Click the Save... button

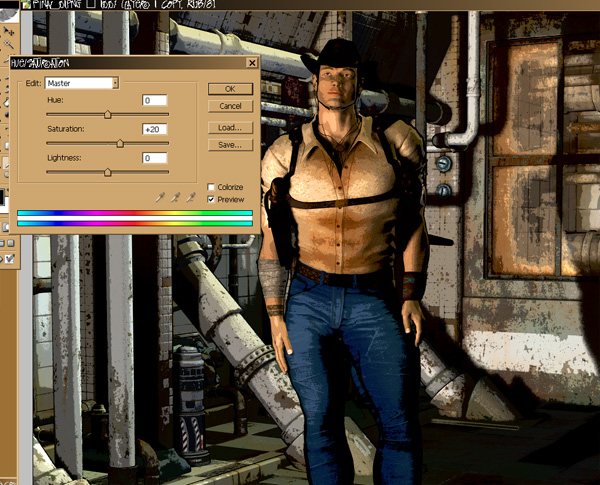(230, 145)
